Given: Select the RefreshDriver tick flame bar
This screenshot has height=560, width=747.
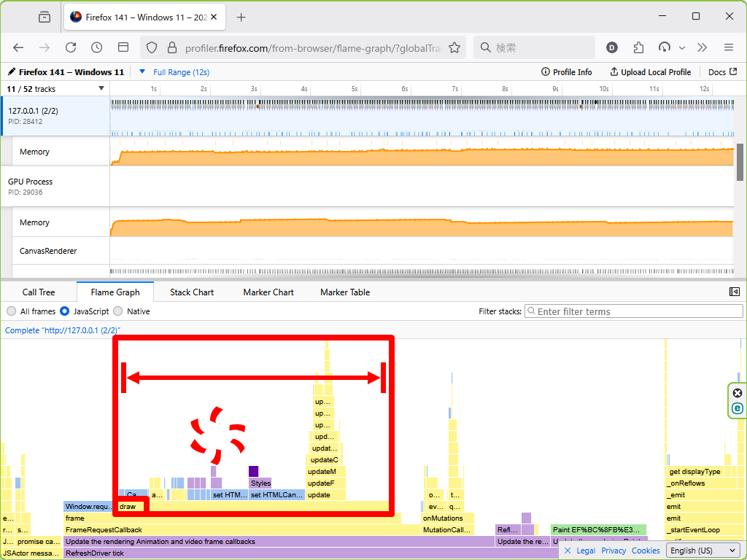Looking at the screenshot, I should click(x=311, y=553).
